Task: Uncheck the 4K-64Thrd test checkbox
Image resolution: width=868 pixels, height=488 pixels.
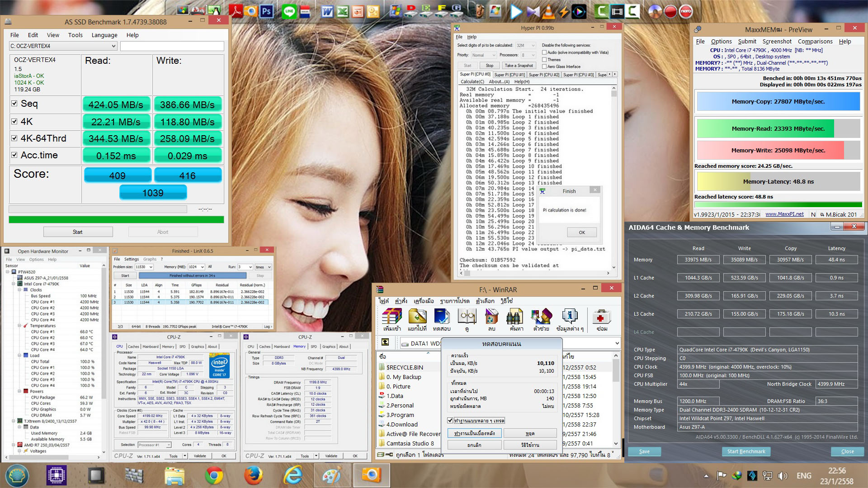Action: [14, 138]
